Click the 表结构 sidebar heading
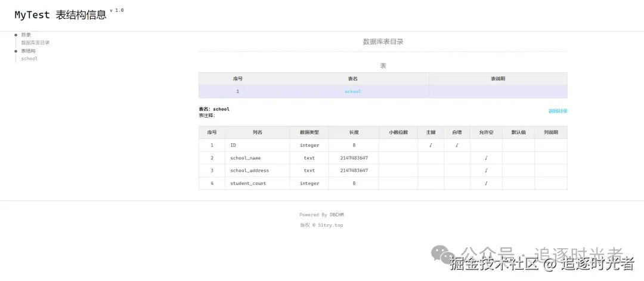The height and width of the screenshot is (281, 644). coord(29,51)
